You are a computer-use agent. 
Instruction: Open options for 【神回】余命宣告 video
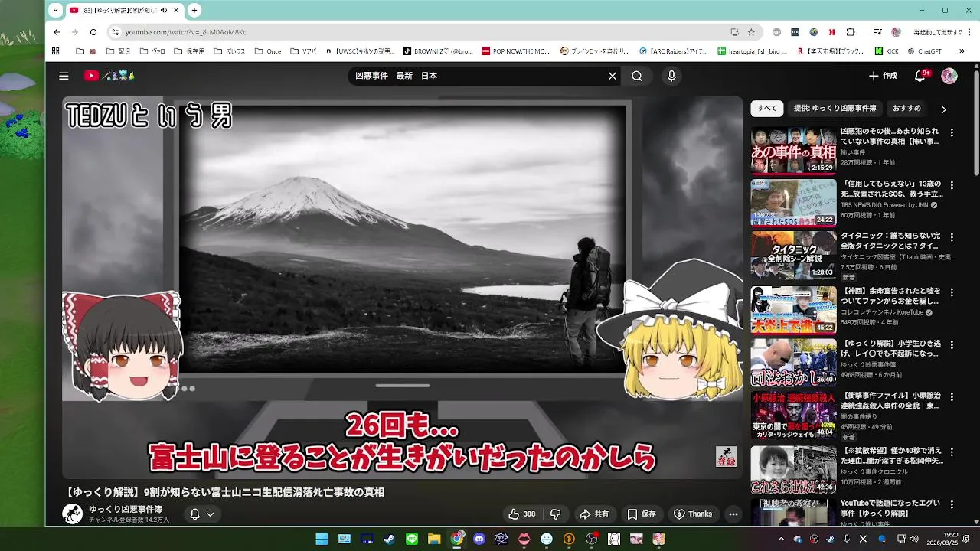(x=952, y=291)
